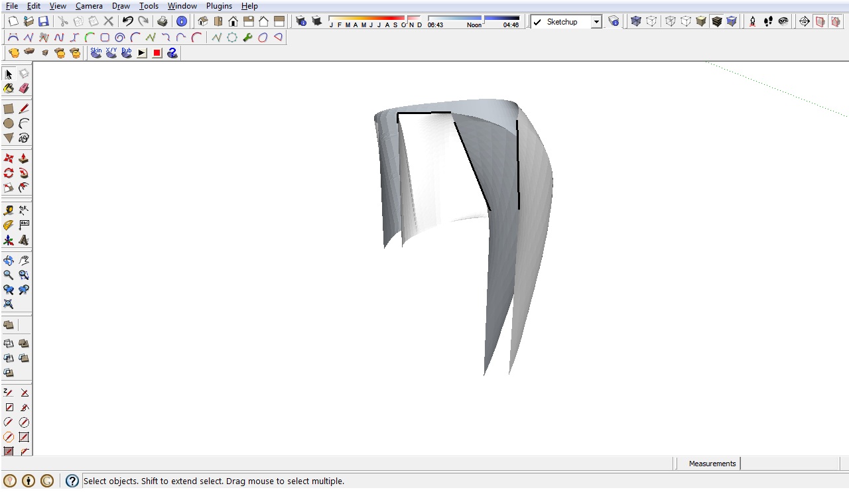849x504 pixels.
Task: Enable Shaded face style
Action: click(x=701, y=21)
